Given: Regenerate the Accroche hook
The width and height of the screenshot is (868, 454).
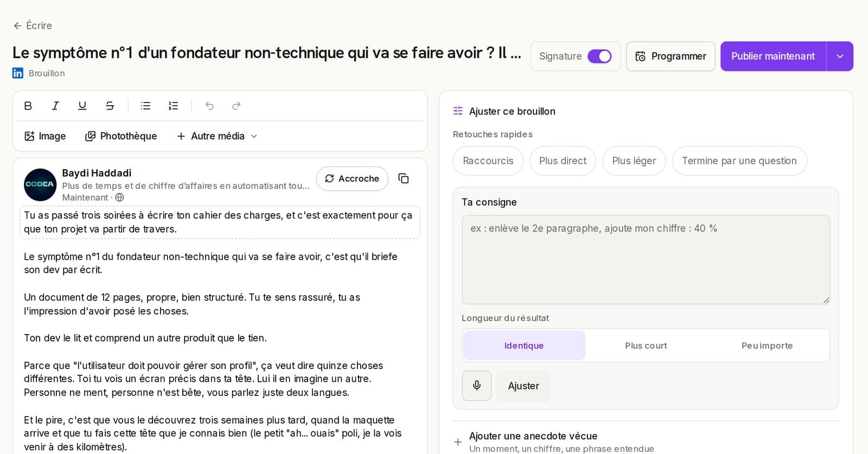Looking at the screenshot, I should (352, 178).
